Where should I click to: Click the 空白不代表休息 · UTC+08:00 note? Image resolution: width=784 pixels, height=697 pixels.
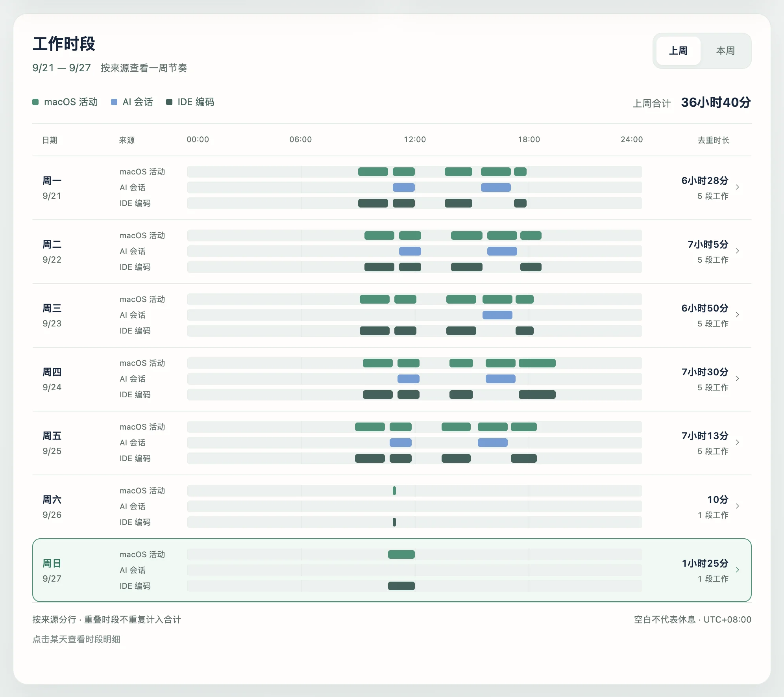click(693, 619)
